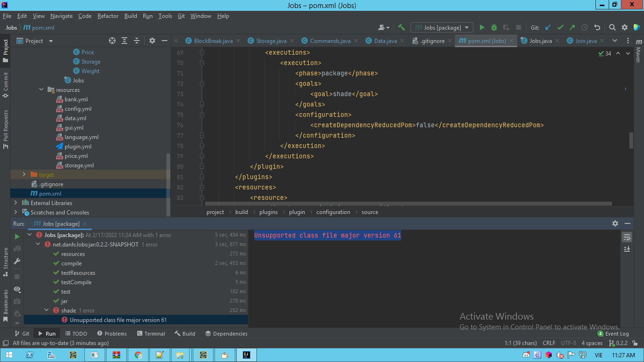Expand the target folder in Project view

point(25,174)
